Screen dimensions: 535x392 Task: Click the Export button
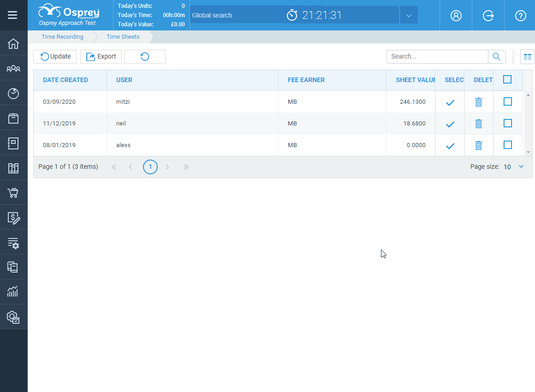101,57
